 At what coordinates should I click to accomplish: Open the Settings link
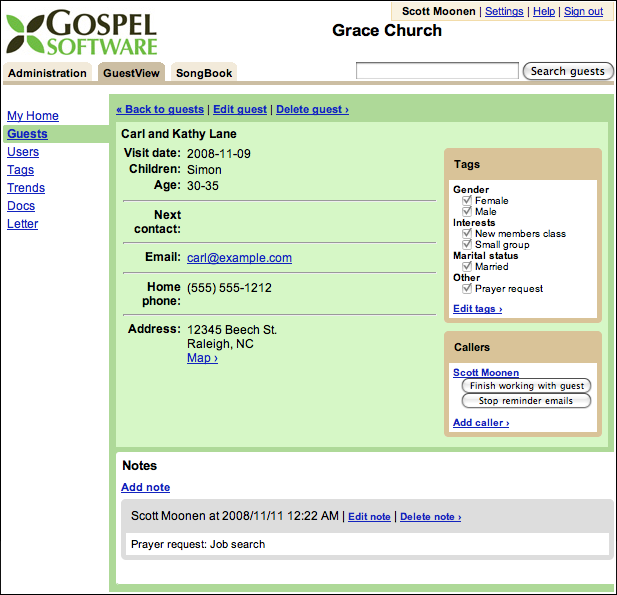pos(504,11)
